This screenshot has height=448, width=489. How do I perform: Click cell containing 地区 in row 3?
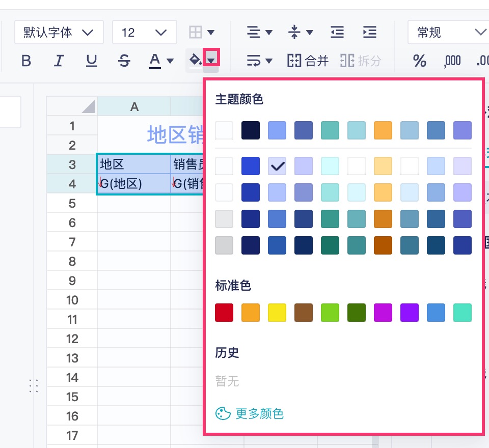pos(134,164)
